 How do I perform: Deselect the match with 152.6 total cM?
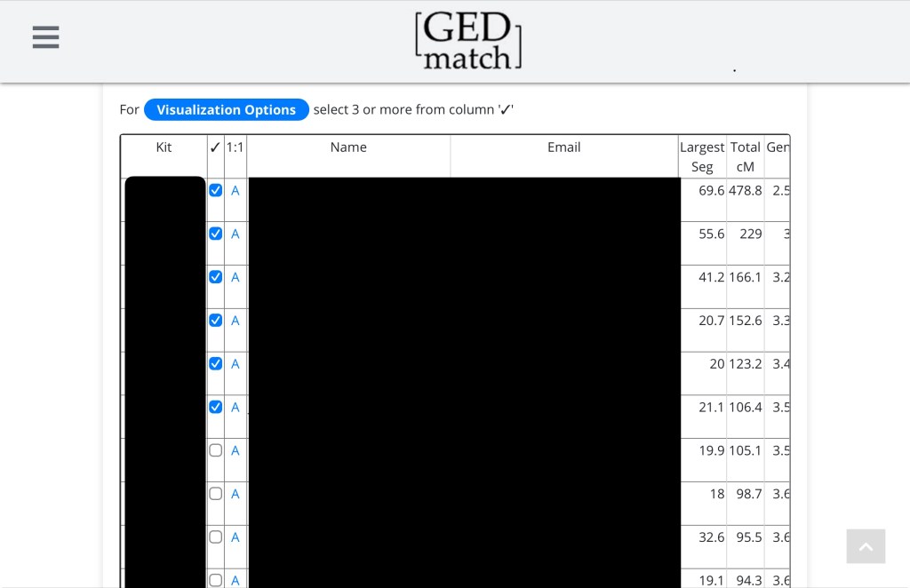216,320
